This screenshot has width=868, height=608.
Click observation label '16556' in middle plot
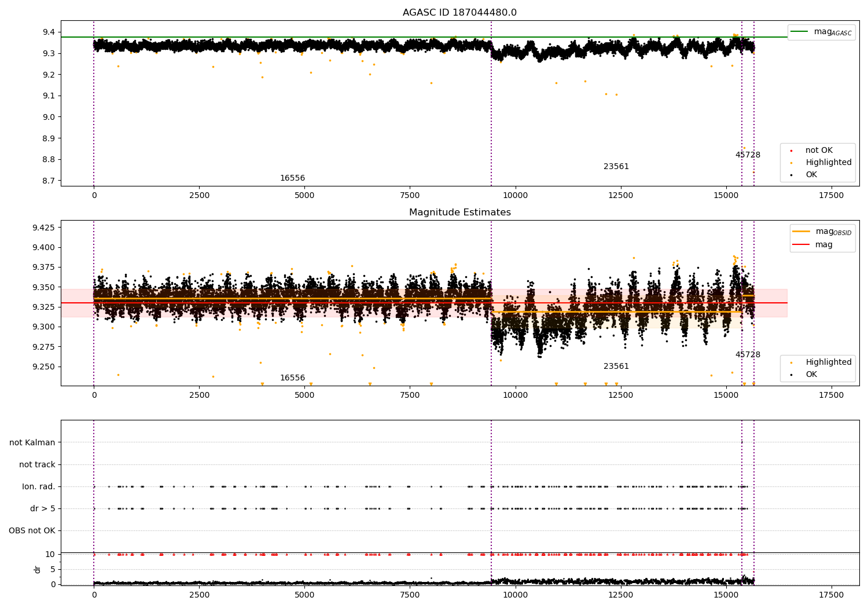(292, 378)
